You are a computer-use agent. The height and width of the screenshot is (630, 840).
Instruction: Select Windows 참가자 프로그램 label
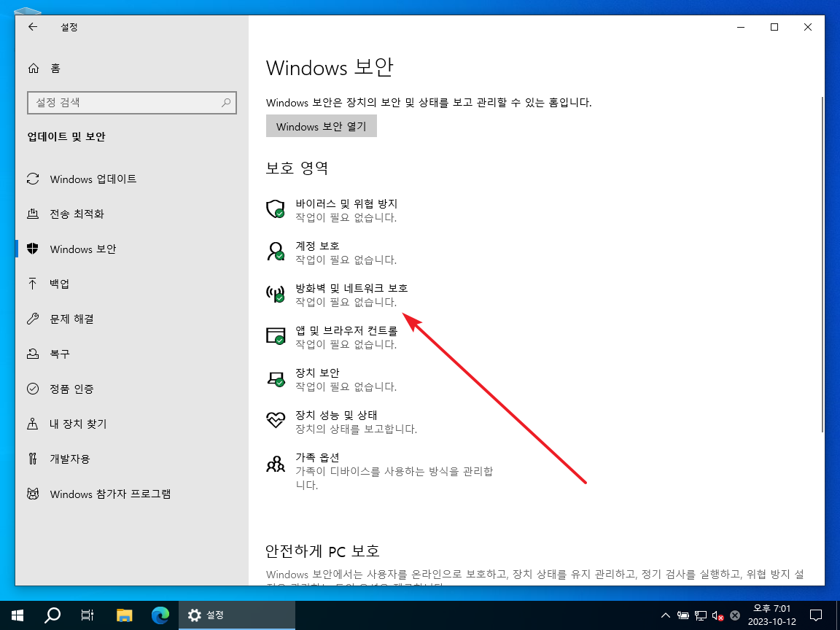(110, 494)
